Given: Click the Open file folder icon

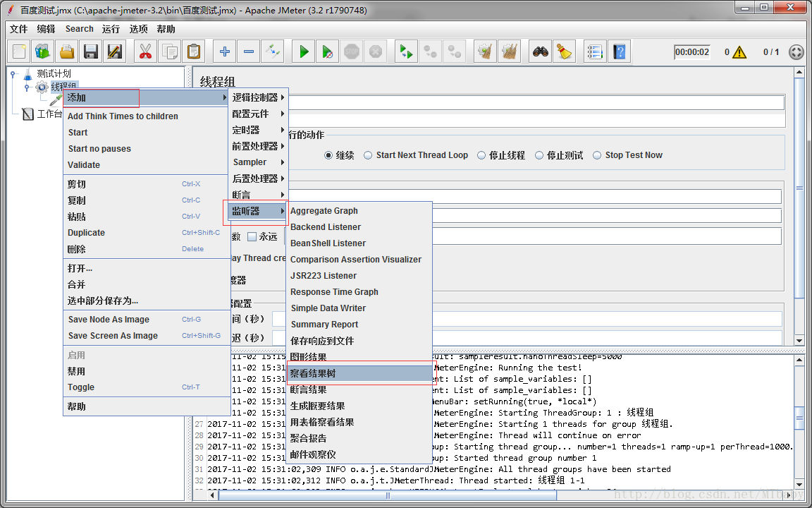Looking at the screenshot, I should pyautogui.click(x=67, y=52).
